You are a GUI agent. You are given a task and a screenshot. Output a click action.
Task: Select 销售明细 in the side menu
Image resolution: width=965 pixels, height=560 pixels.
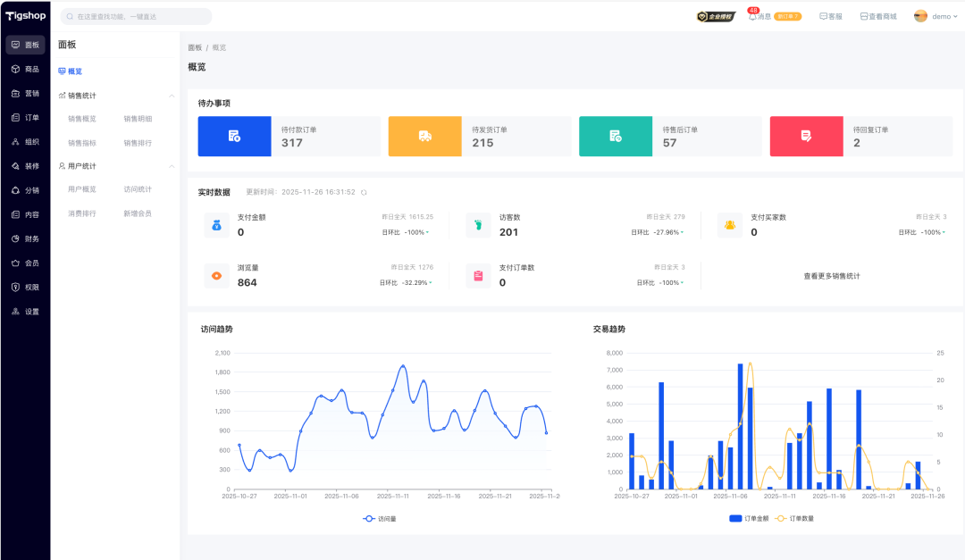[x=138, y=119]
